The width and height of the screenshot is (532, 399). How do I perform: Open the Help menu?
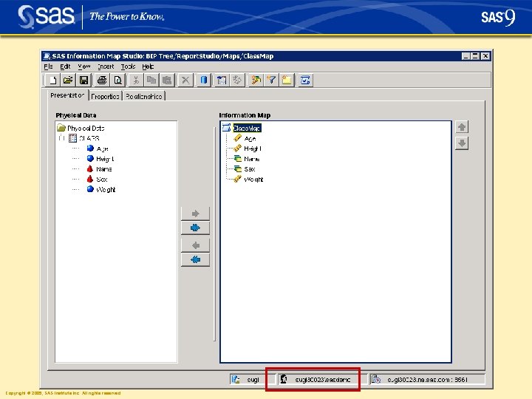click(x=148, y=66)
